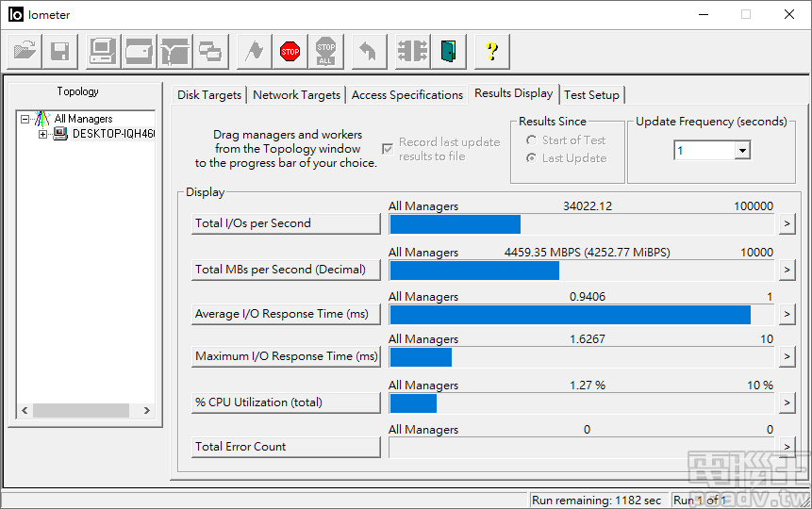Open Update Frequency dropdown
This screenshot has height=509, width=812.
742,151
